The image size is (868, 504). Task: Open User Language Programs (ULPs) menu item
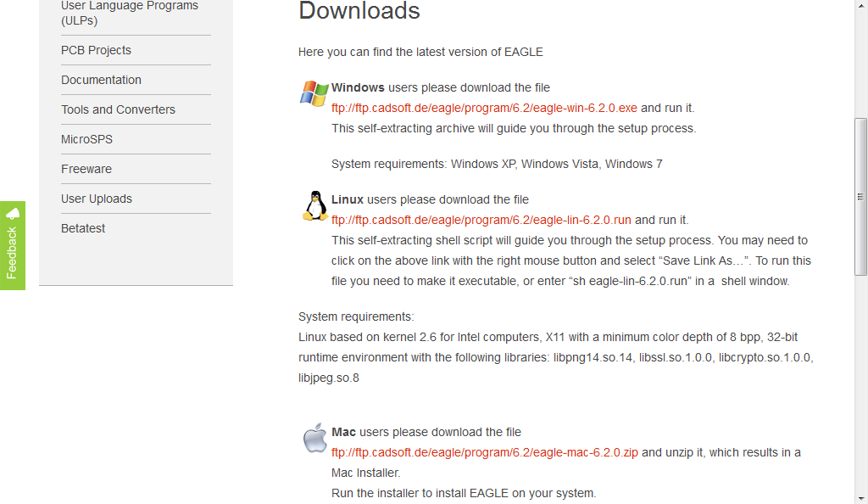tap(130, 14)
